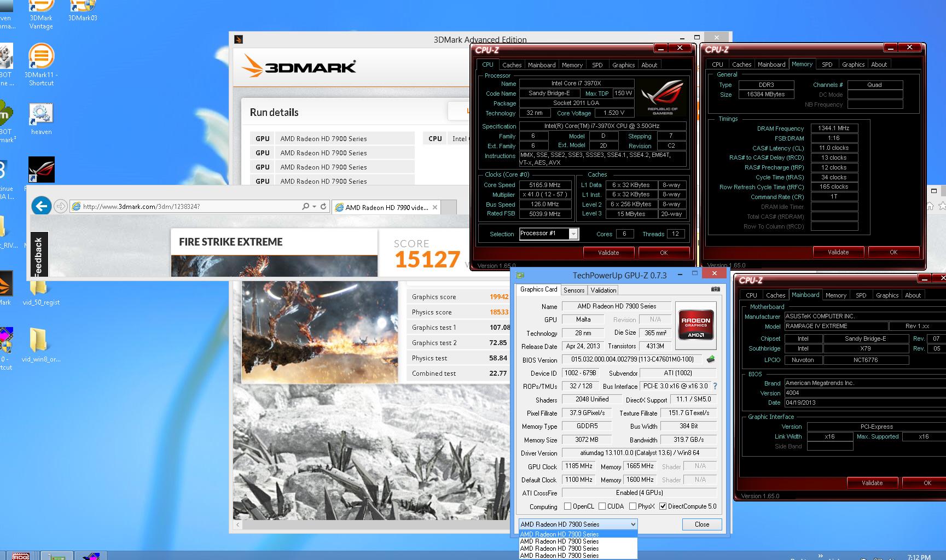Launch the 3DMark11 - Shortcut desktop icon
The height and width of the screenshot is (560, 946).
(x=41, y=65)
